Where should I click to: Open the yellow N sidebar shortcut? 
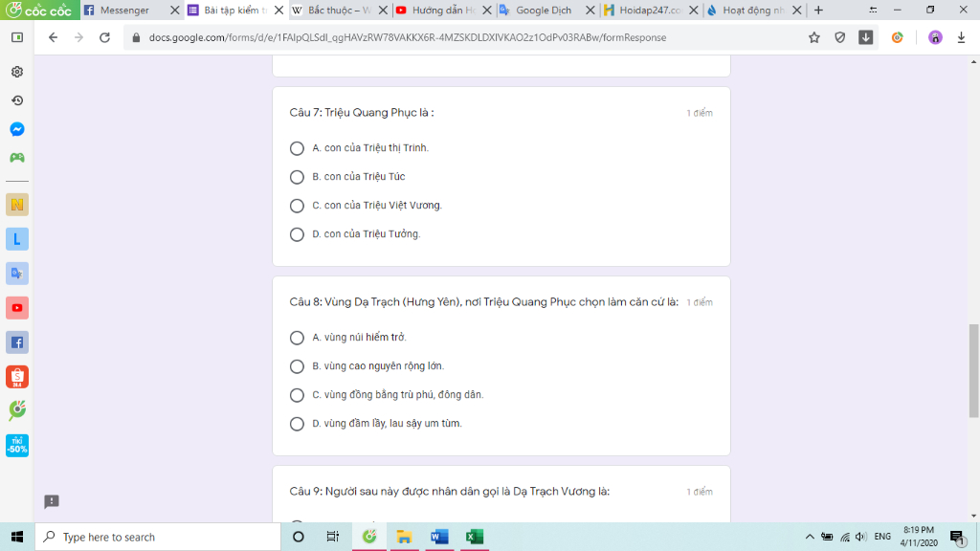coord(17,205)
